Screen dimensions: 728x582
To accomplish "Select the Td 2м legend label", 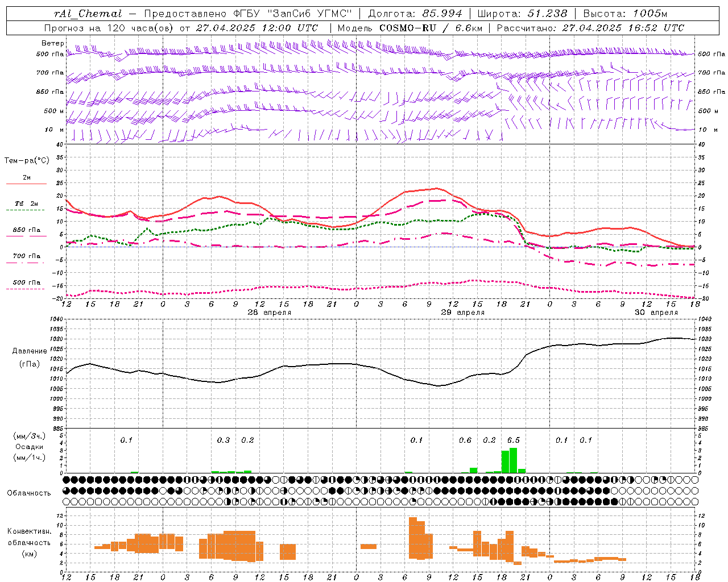I will click(x=26, y=203).
